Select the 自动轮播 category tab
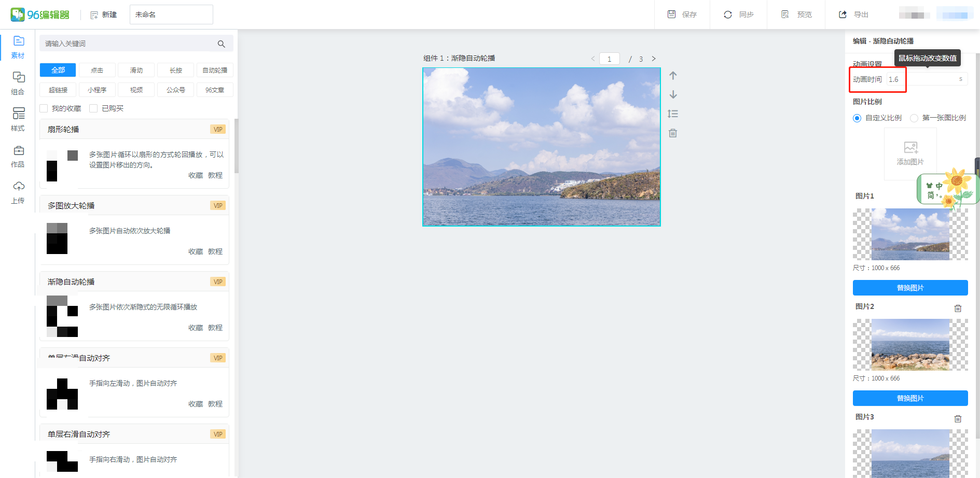Viewport: 980px width, 478px height. point(214,70)
